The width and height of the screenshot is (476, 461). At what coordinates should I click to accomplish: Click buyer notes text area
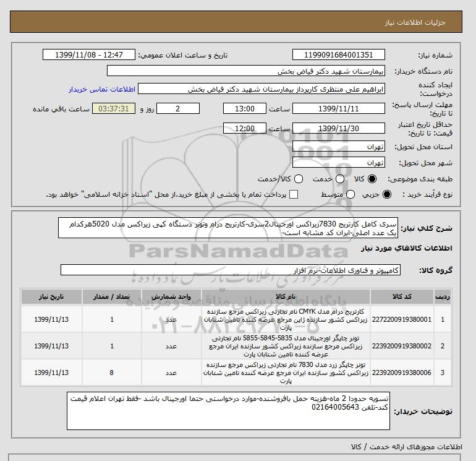click(228, 411)
